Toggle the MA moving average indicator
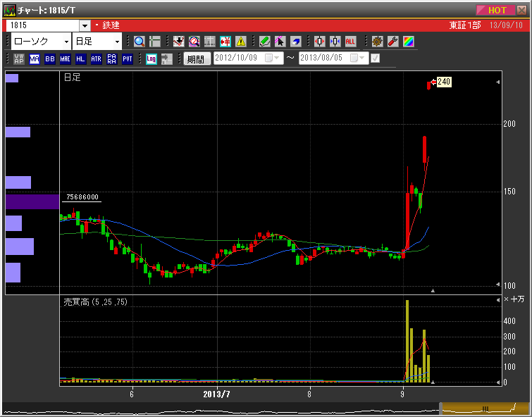Screen dimensions: 532x417 click(34, 59)
